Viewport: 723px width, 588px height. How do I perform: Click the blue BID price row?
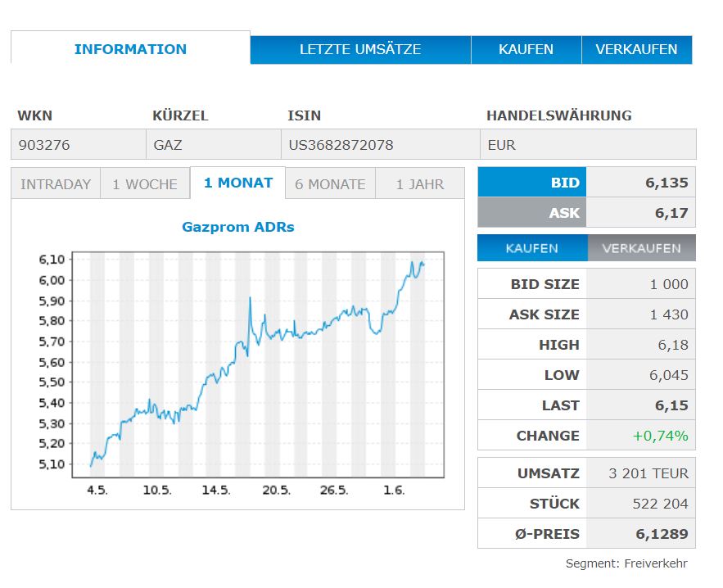point(585,182)
